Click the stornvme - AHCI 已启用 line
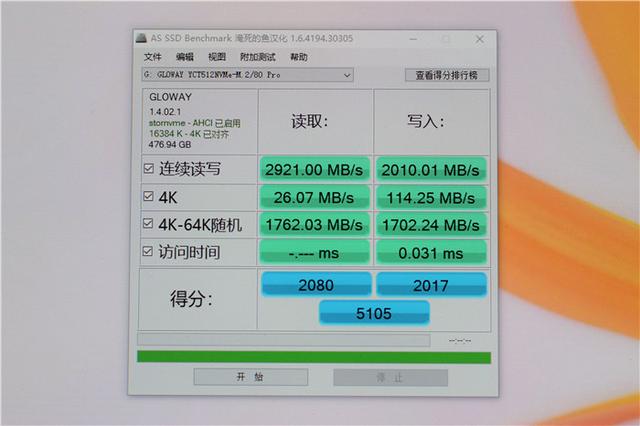The image size is (640, 426). 195,123
